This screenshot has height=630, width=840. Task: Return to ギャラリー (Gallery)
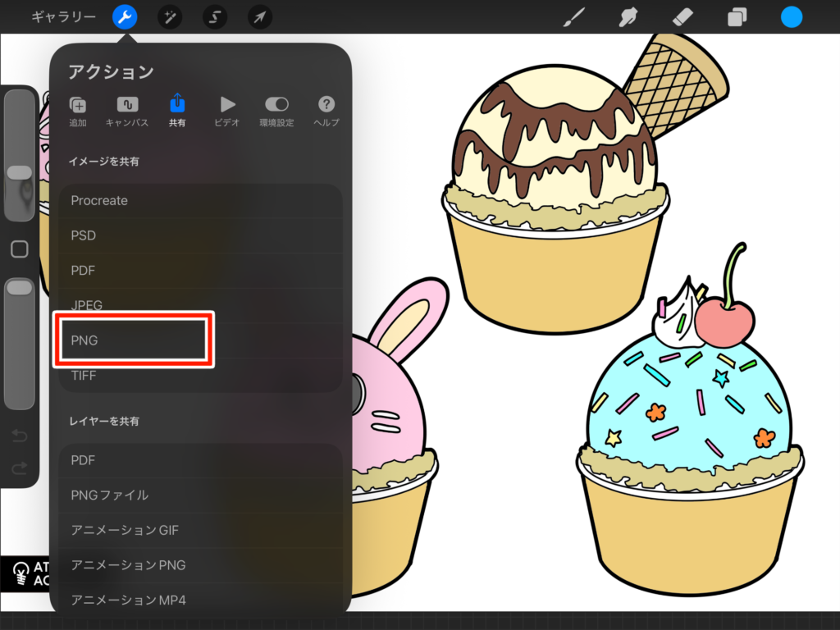pyautogui.click(x=63, y=16)
